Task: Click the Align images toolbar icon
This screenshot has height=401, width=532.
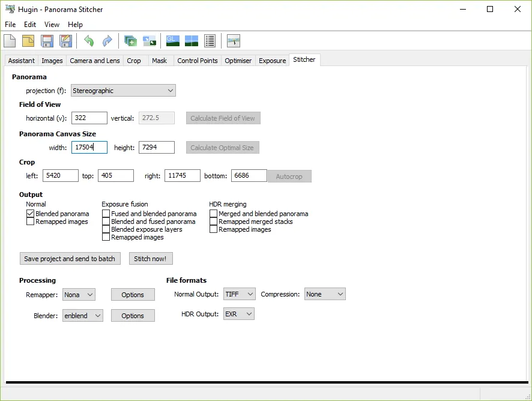Action: (x=150, y=41)
